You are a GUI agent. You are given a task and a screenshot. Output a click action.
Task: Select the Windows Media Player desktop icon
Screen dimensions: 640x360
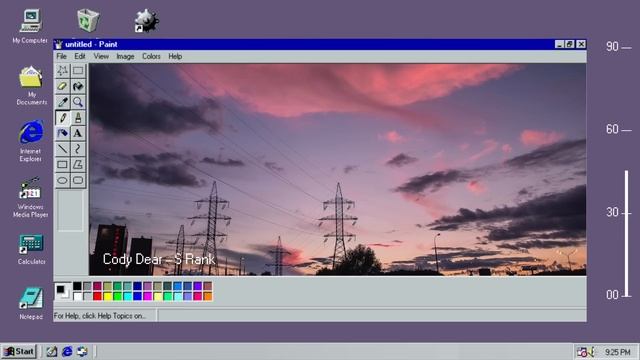click(x=31, y=197)
